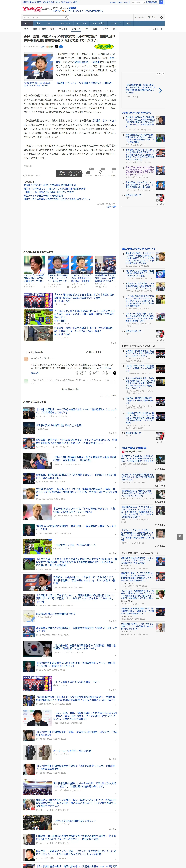Open マイページ link
186x868 pixels.
pos(139,18)
